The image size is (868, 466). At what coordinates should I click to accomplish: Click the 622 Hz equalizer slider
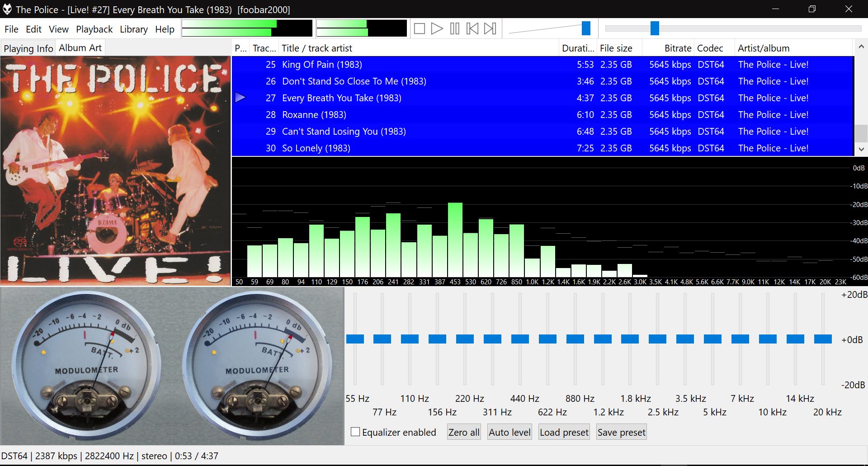pos(548,339)
